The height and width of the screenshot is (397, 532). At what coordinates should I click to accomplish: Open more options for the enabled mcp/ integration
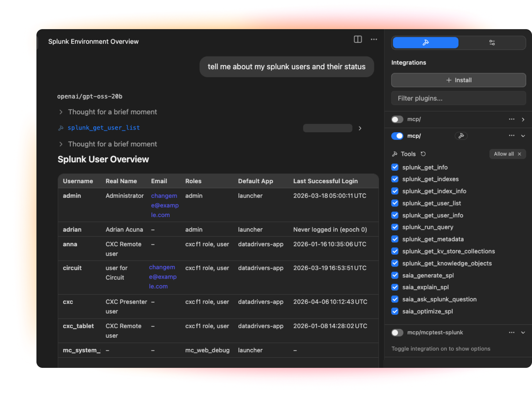[x=512, y=135]
